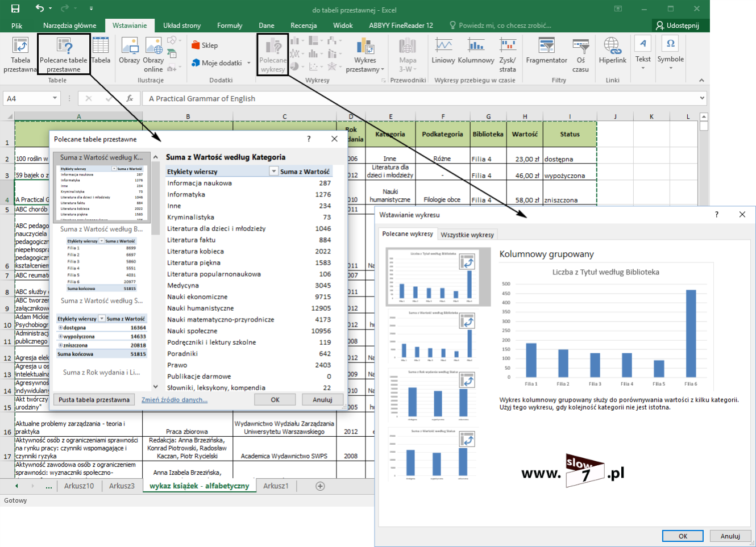Switch to Wszystkie wykresy tab
Screen dimensions: 756x547
(x=467, y=235)
